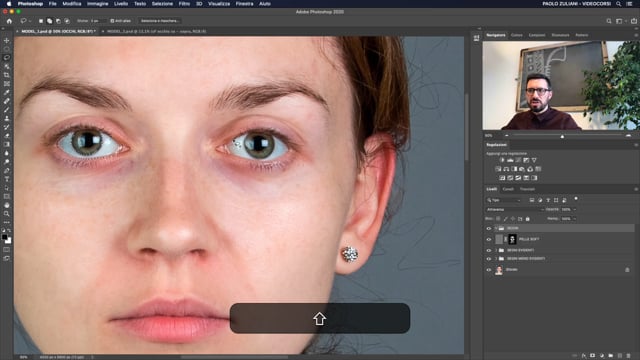Select the Gradient tool
This screenshot has height=360, width=640.
7,144
